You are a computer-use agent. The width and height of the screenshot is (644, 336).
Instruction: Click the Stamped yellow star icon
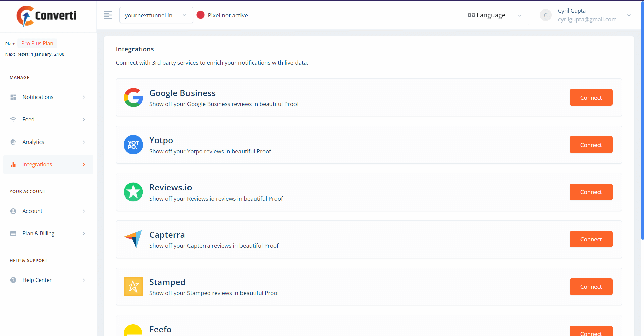[x=133, y=287]
